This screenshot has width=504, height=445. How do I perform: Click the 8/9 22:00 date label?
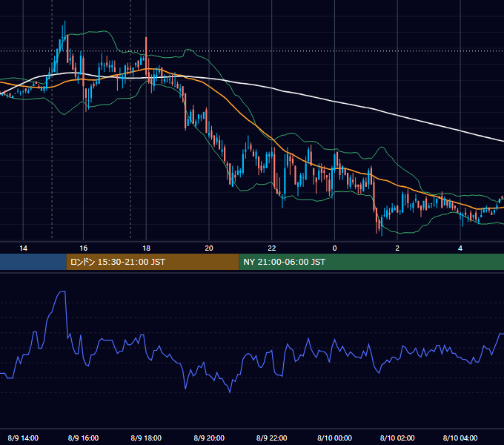click(271, 438)
